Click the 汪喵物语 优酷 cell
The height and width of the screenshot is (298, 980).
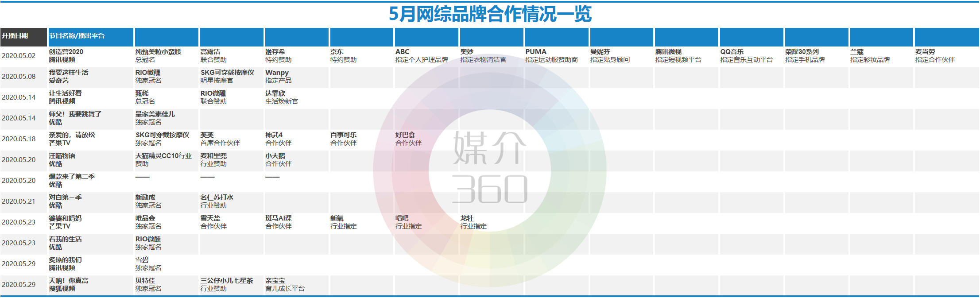(x=91, y=160)
